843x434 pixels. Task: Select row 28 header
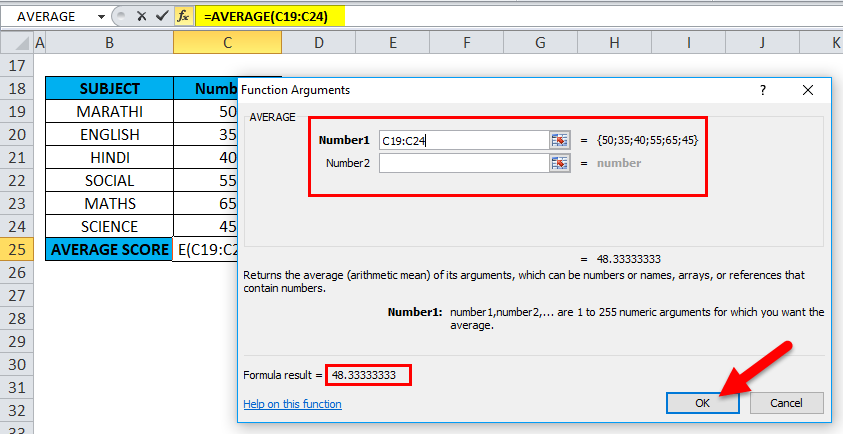click(17, 318)
